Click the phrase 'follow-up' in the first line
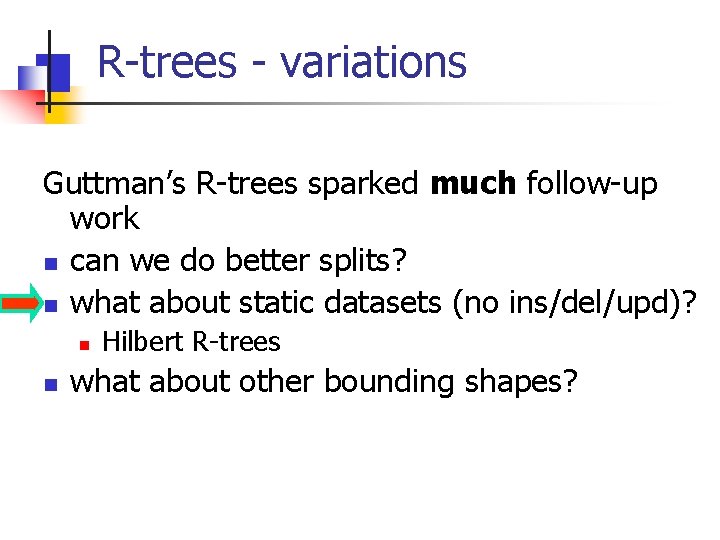 click(x=591, y=184)
